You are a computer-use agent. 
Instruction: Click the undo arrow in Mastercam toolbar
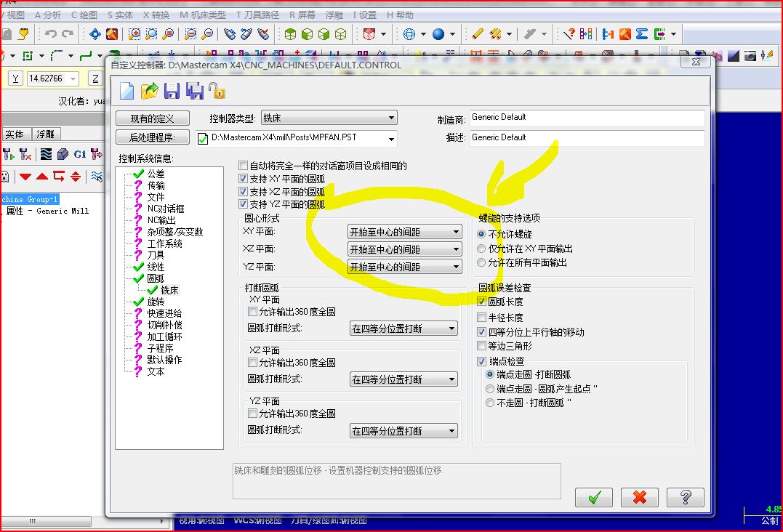tap(50, 34)
